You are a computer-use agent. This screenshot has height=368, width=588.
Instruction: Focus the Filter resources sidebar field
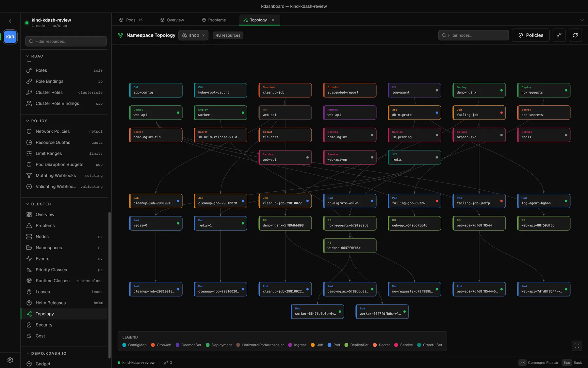[66, 41]
